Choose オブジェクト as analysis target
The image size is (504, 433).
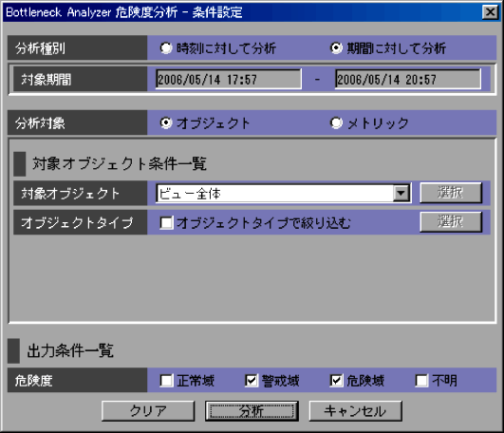pos(166,122)
